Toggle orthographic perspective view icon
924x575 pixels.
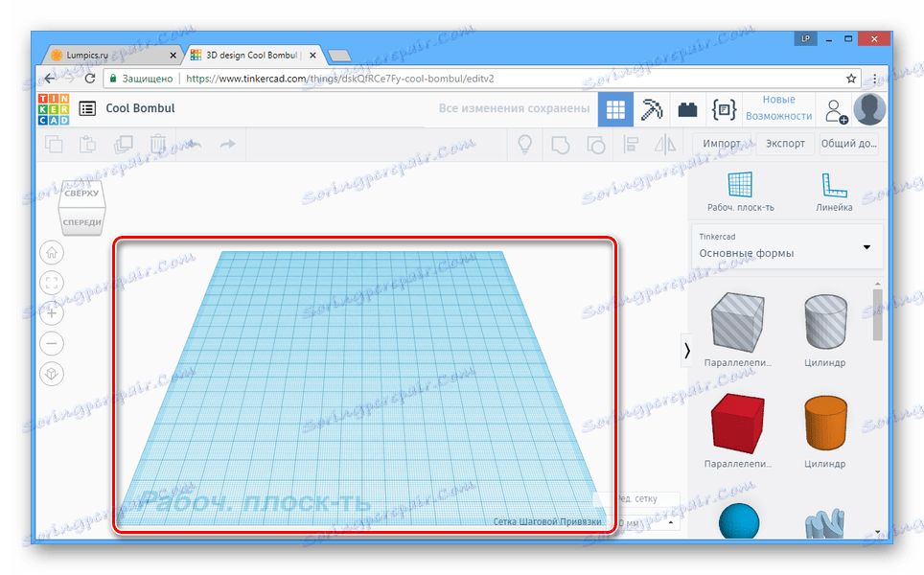coord(52,374)
